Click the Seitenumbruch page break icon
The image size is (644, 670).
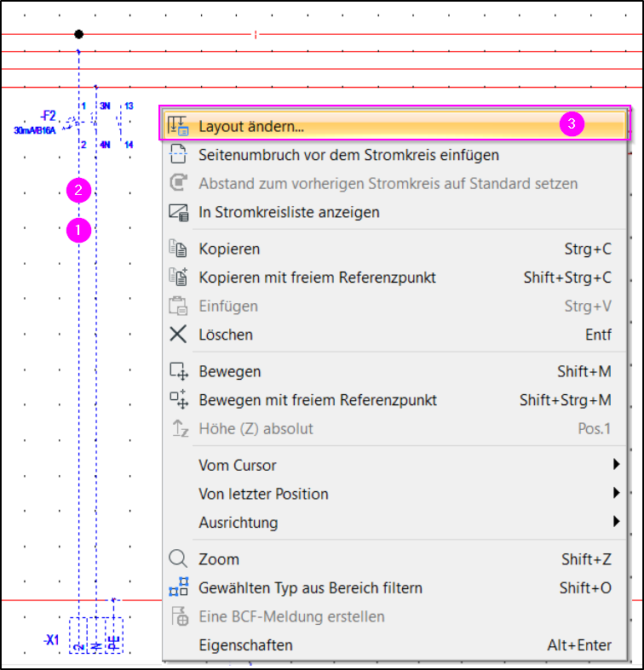pyautogui.click(x=178, y=154)
